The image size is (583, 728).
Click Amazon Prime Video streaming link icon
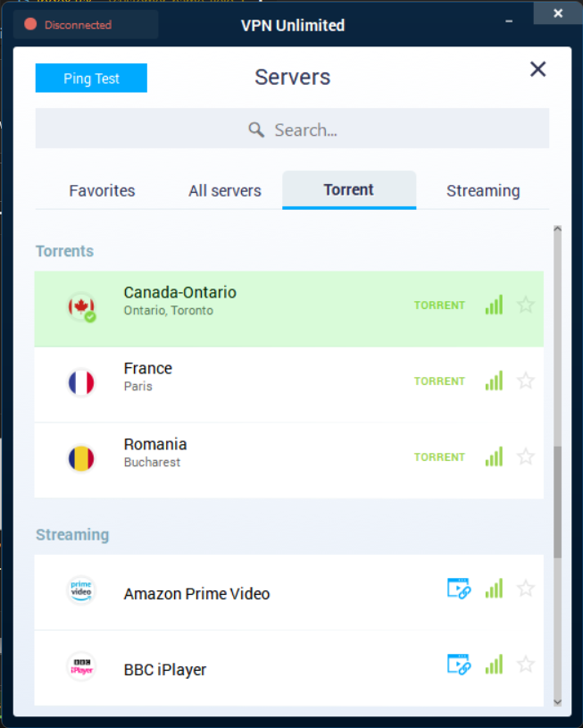pos(459,589)
